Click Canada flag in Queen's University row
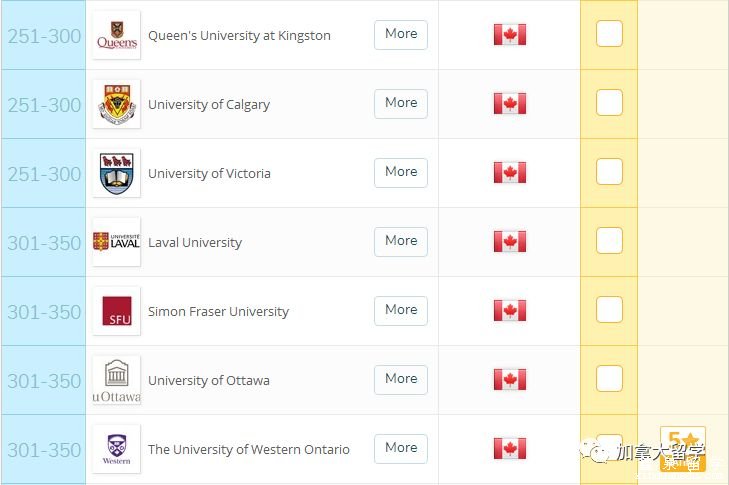 510,35
